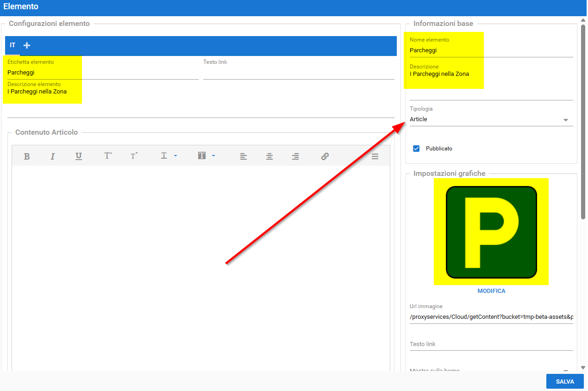Click the parking sign image thumbnail
Screen dimensions: 588x391
491,231
